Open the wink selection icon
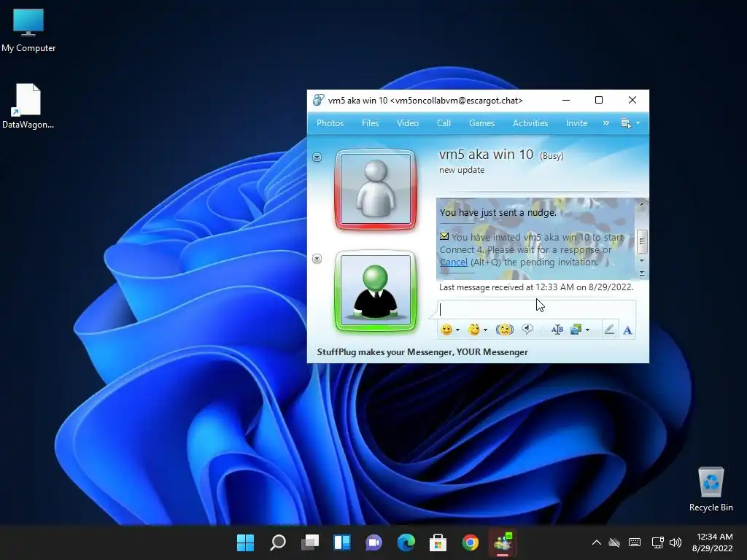The height and width of the screenshot is (560, 747). [x=473, y=330]
